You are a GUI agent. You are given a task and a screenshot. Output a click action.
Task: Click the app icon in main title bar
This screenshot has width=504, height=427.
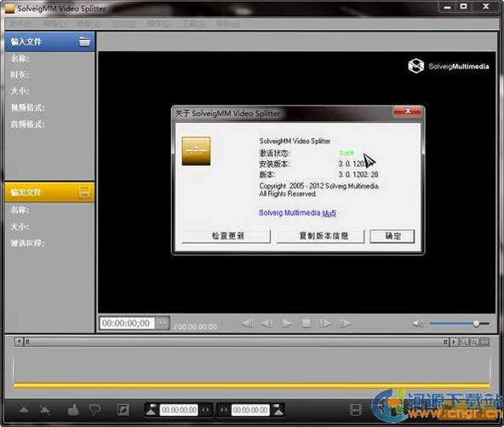pos(9,9)
